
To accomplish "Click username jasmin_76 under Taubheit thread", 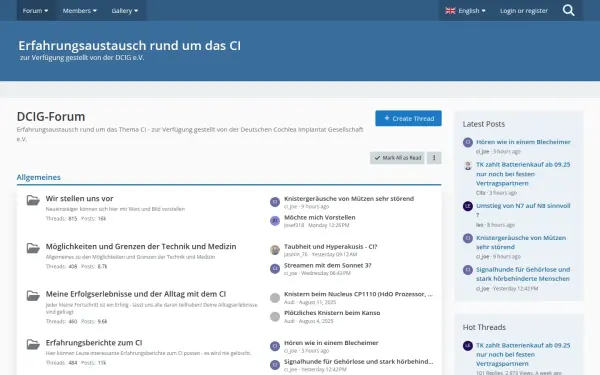I will (x=295, y=254).
